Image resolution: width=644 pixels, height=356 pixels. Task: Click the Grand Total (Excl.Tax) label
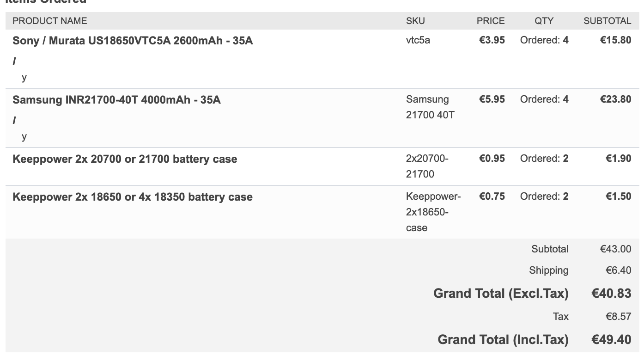(x=501, y=294)
